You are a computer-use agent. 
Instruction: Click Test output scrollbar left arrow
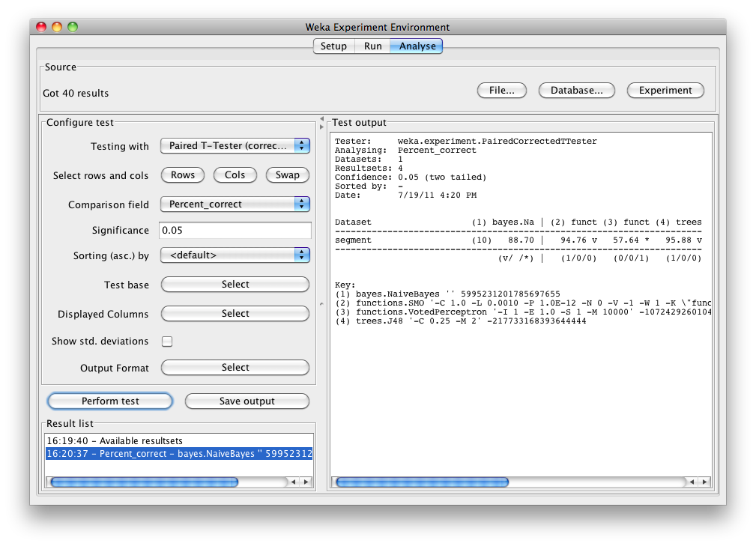pos(692,482)
